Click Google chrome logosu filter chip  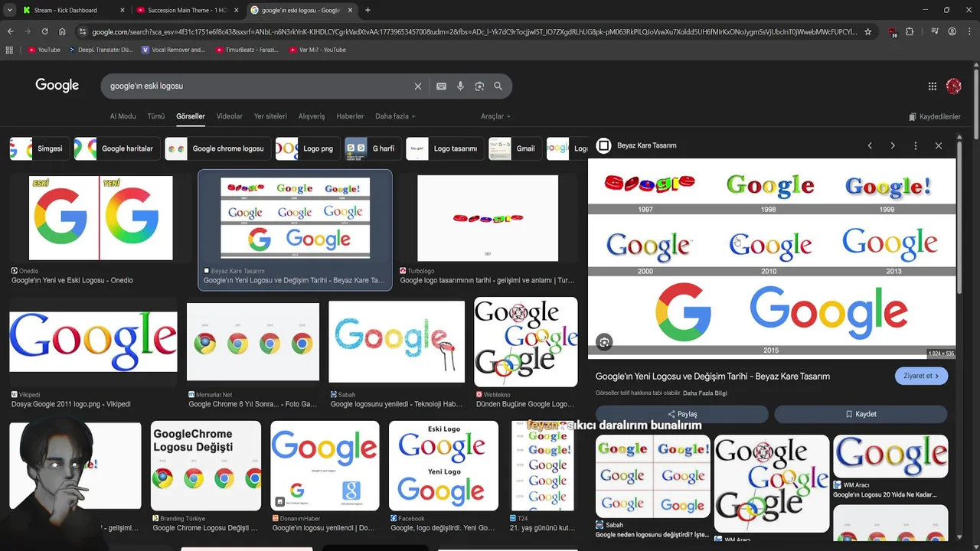(x=218, y=148)
